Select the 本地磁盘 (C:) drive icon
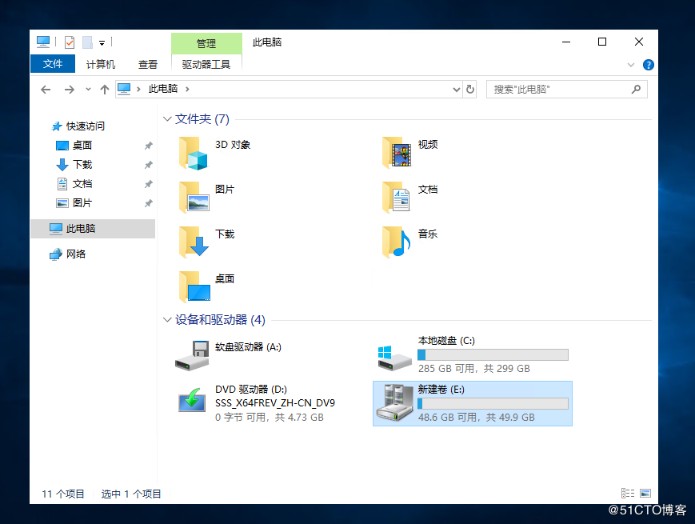 pos(394,358)
